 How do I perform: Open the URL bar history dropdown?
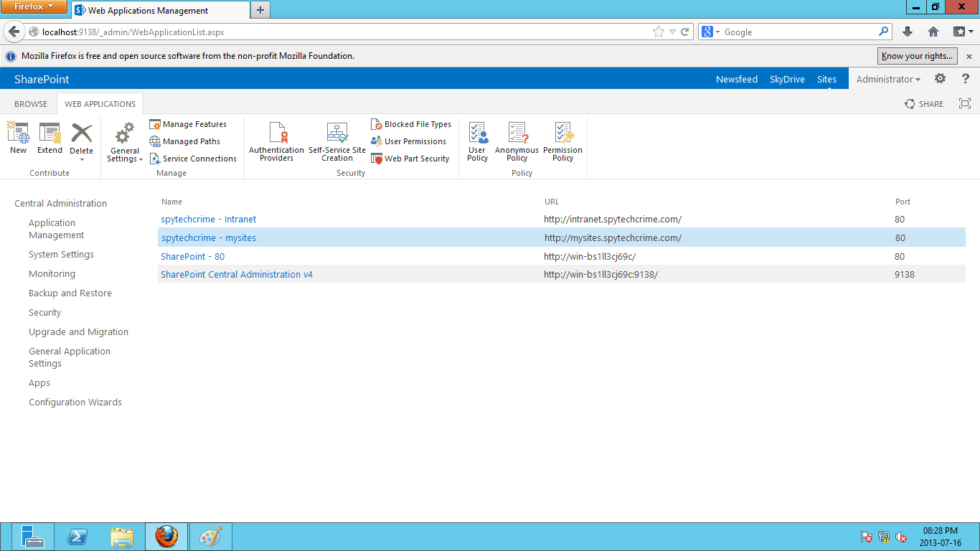tap(672, 32)
